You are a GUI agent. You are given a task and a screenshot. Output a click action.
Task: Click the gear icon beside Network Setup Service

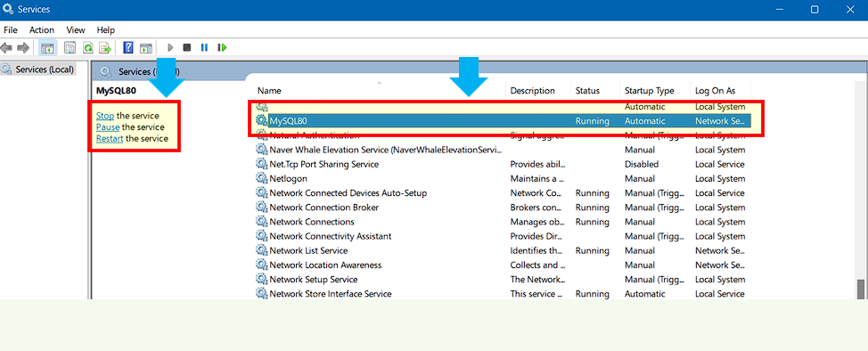tap(261, 279)
